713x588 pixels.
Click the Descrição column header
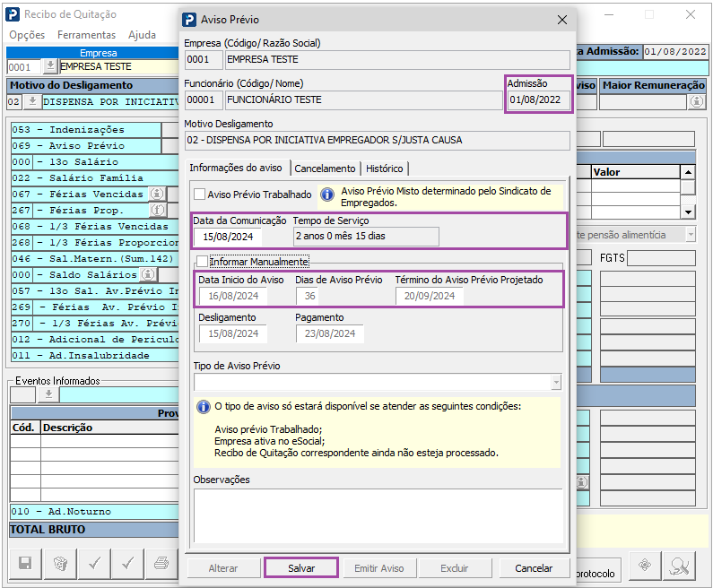pos(110,428)
